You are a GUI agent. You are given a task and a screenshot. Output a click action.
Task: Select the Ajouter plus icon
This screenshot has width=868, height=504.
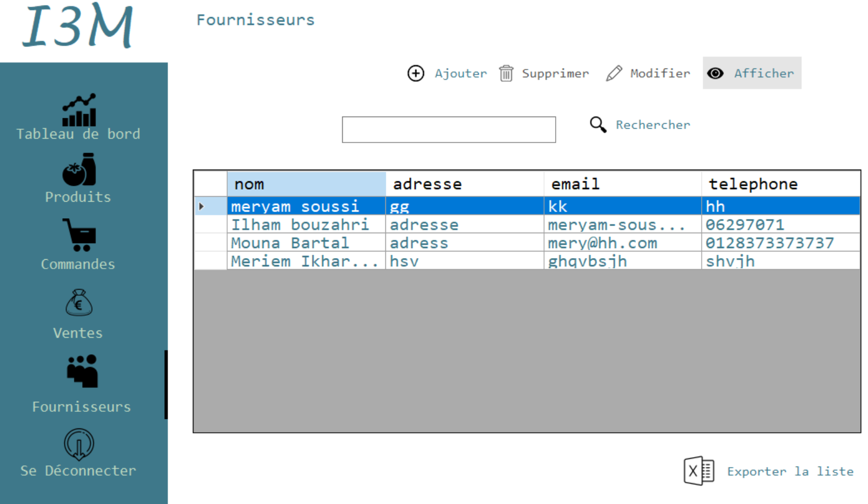pos(416,73)
